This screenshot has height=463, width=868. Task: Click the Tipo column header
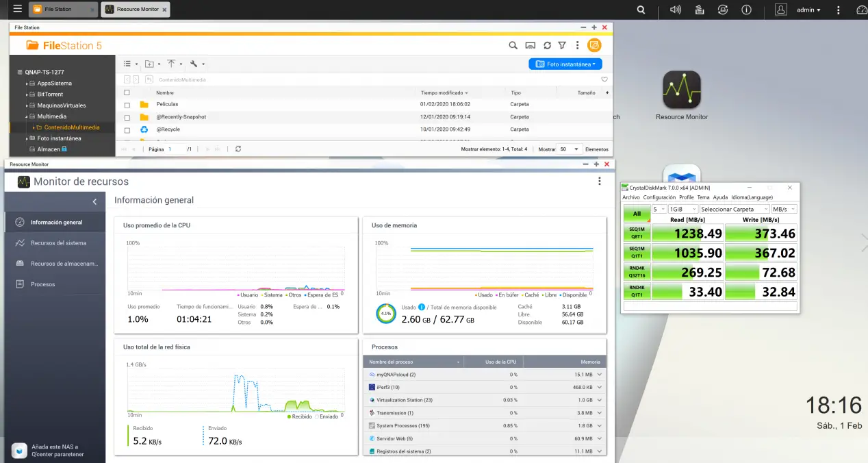click(516, 92)
